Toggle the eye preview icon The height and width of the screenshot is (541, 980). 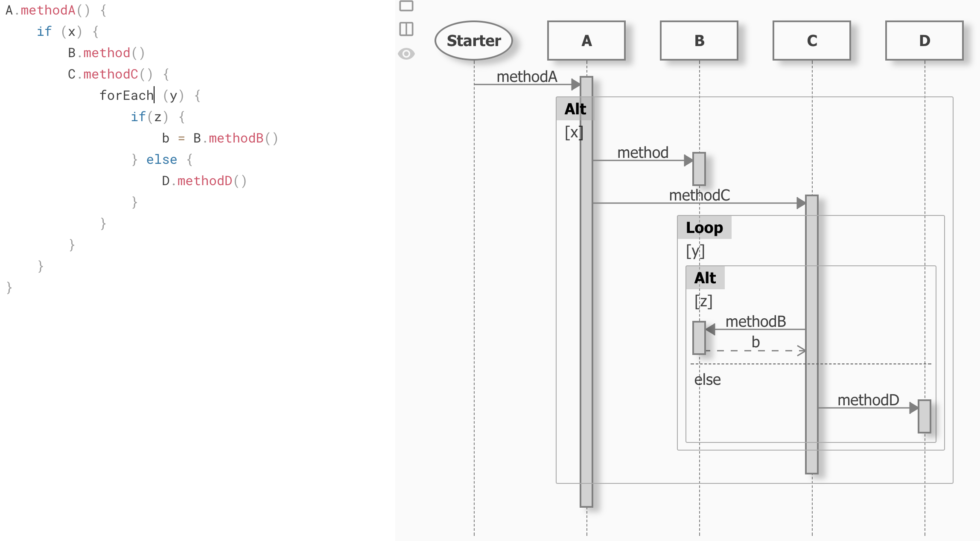[x=406, y=54]
